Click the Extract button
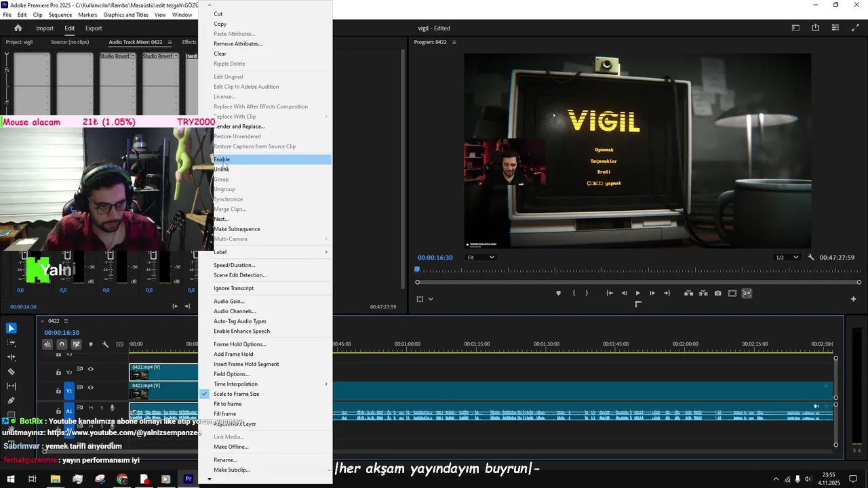Viewport: 868px width, 488px height. pos(703,293)
